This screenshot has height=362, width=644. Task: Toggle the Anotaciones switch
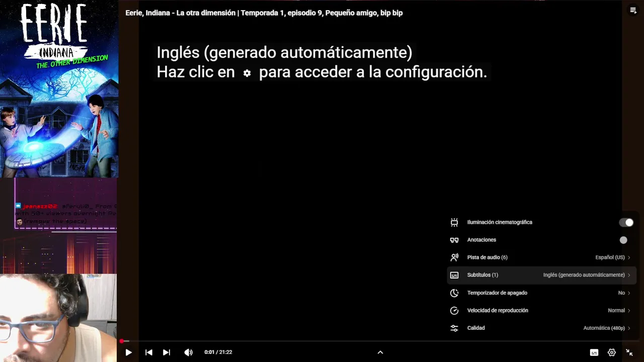click(x=623, y=240)
